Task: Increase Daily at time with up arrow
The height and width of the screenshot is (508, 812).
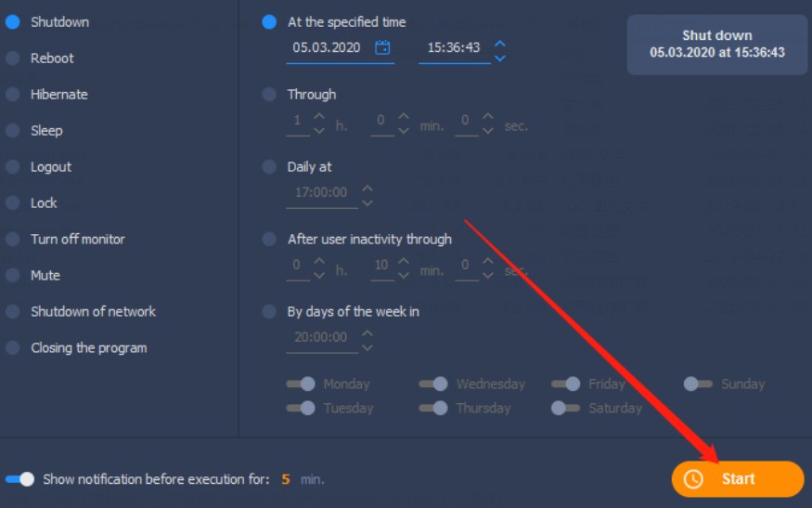Action: tap(367, 189)
